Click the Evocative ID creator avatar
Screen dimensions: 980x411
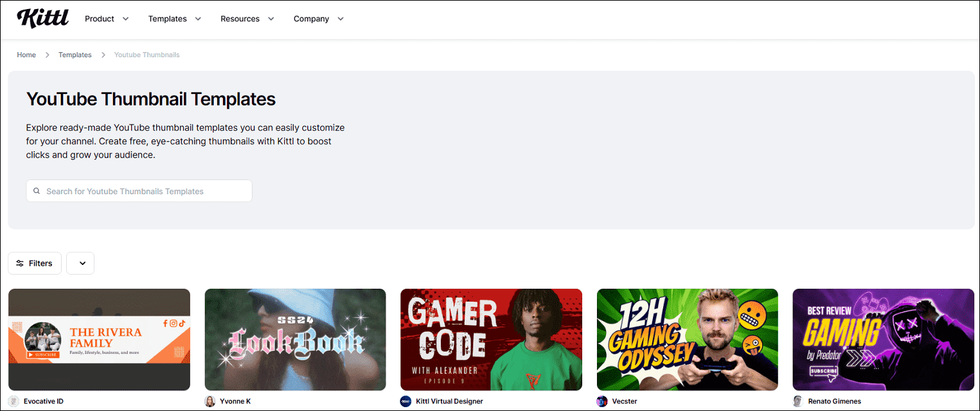point(13,401)
